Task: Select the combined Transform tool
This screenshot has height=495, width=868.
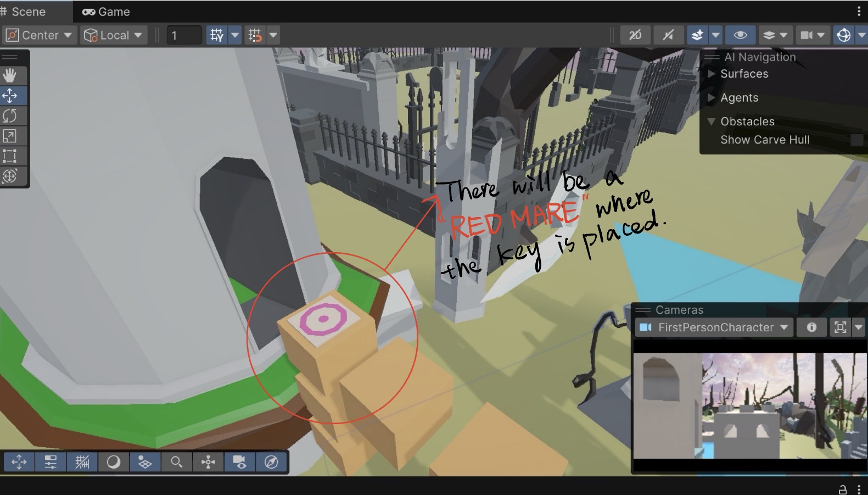Action: (10, 176)
